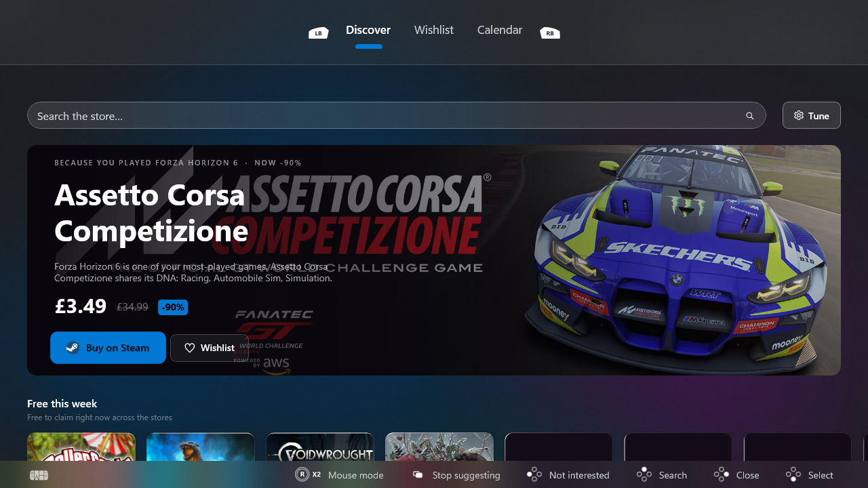Image resolution: width=868 pixels, height=488 pixels.
Task: Click the Close hint in bottom bar
Action: pos(748,475)
